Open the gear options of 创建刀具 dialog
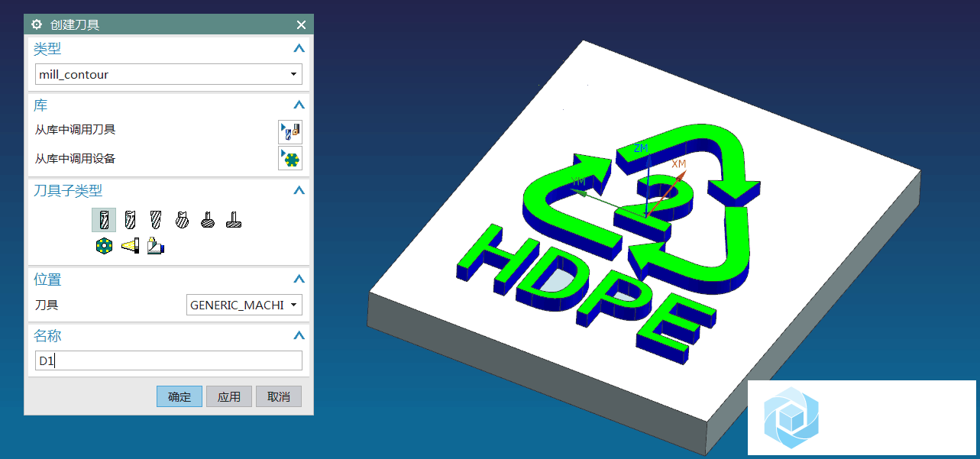The image size is (980, 459). [x=37, y=24]
